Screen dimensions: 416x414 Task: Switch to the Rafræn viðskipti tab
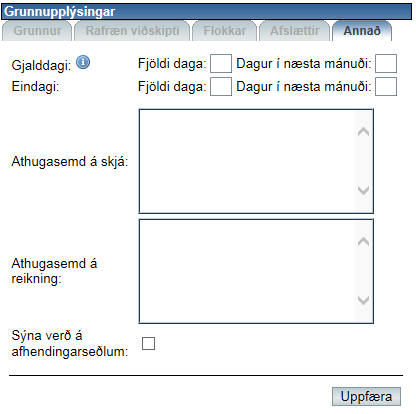132,31
